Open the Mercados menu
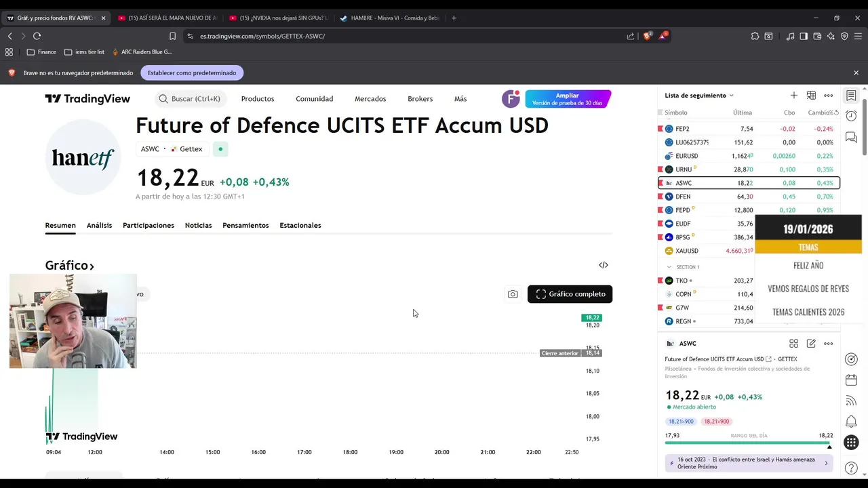 coord(370,99)
